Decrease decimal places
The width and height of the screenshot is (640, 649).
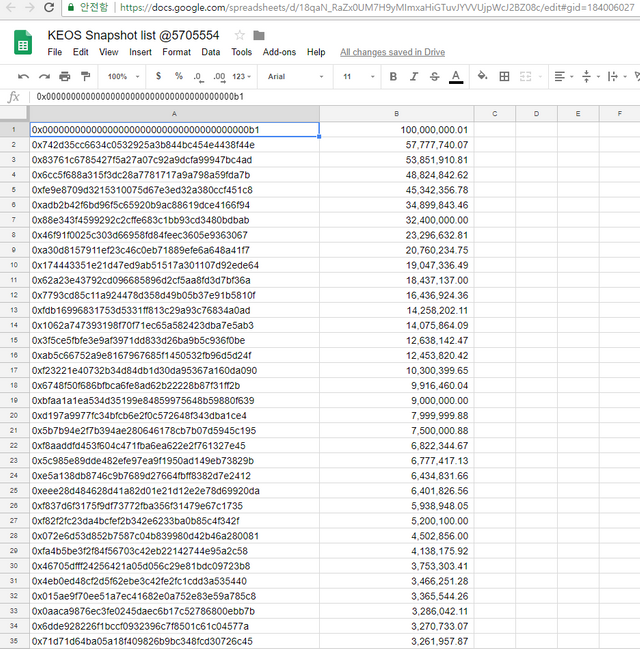point(199,77)
